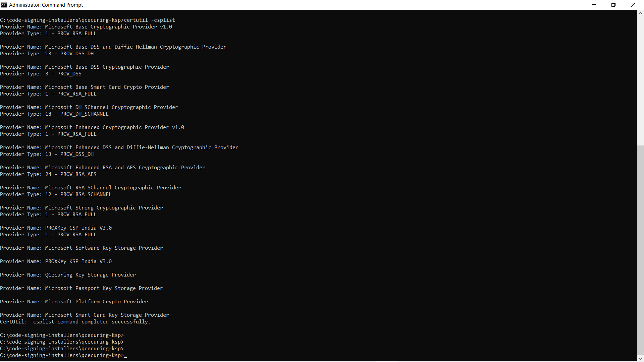644x362 pixels.
Task: Click the scrollbar up arrow
Action: coord(640,13)
